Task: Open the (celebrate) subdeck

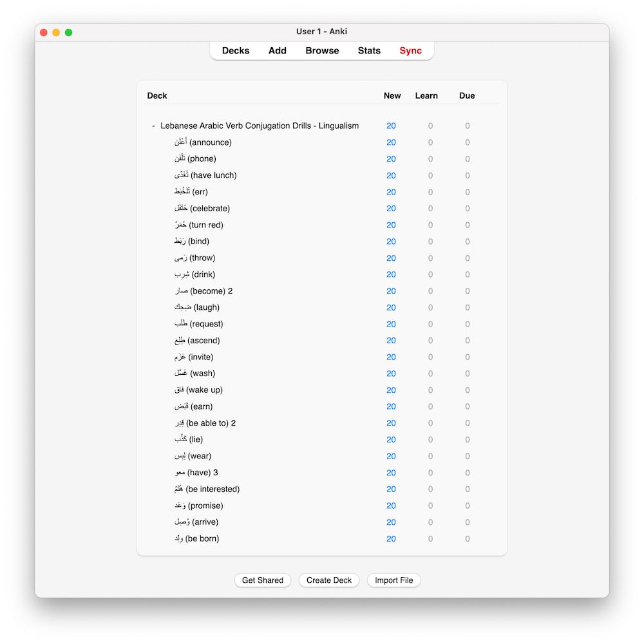Action: pos(202,209)
